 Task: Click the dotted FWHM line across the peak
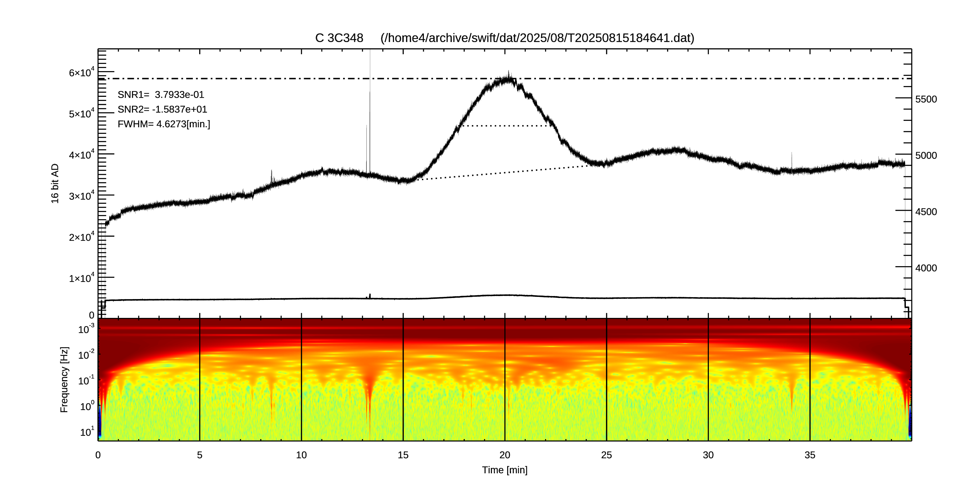[x=506, y=126]
